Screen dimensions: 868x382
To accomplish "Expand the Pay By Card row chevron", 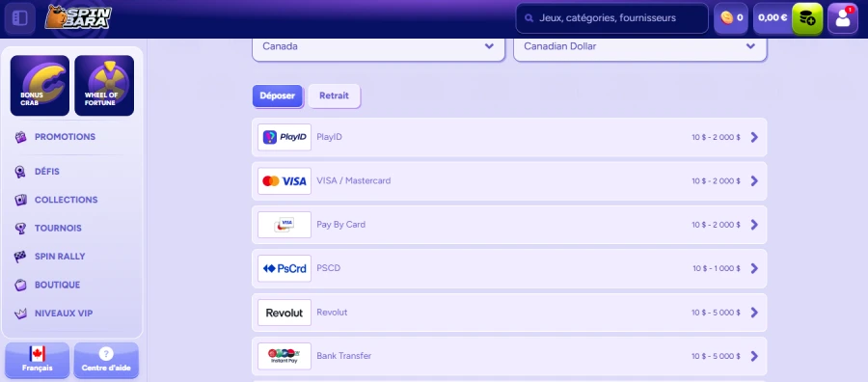I will point(754,225).
